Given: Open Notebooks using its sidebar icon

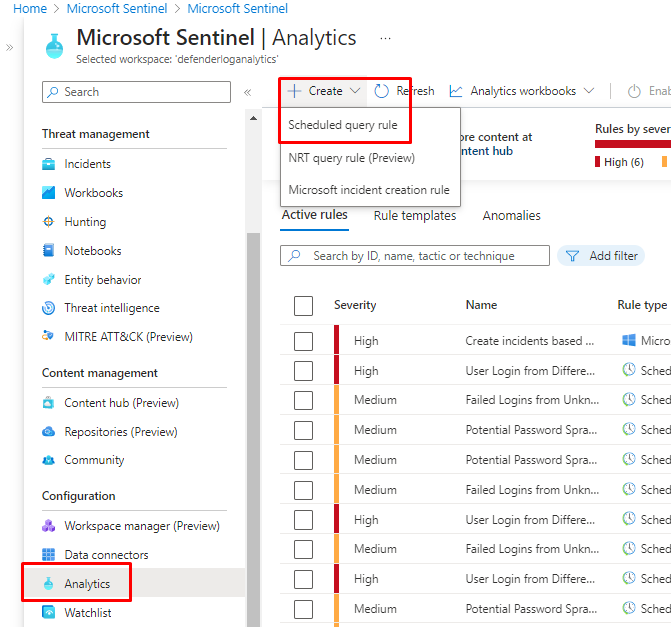Looking at the screenshot, I should [x=49, y=251].
